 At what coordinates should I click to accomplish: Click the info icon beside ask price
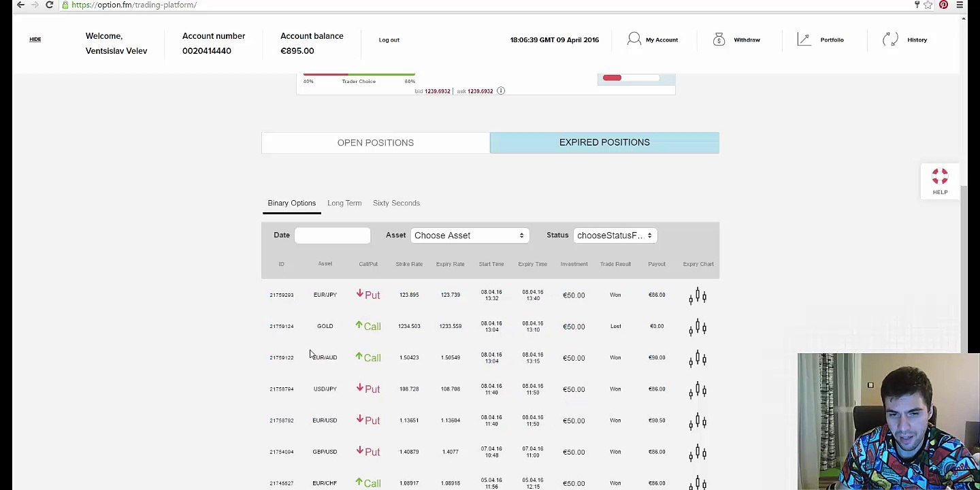501,91
